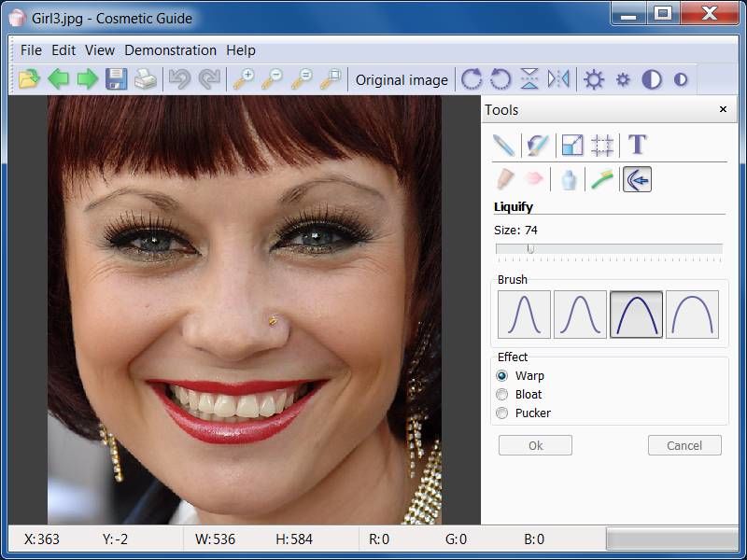Open file with the folder icon
This screenshot has width=747, height=560.
click(29, 79)
